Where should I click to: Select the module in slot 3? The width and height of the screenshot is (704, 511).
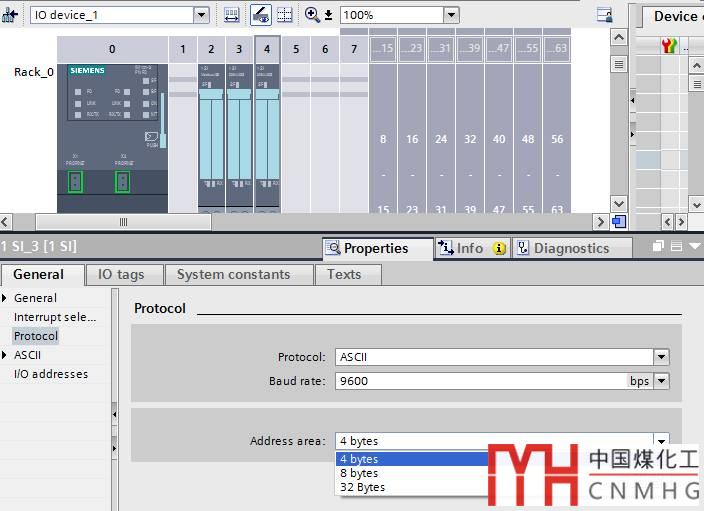239,138
